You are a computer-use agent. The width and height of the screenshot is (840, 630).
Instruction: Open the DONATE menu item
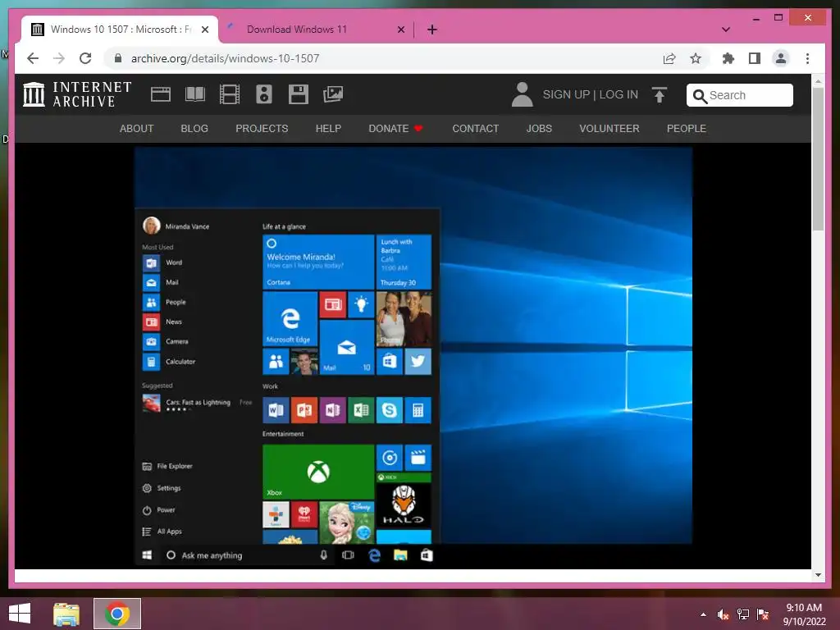tap(396, 129)
